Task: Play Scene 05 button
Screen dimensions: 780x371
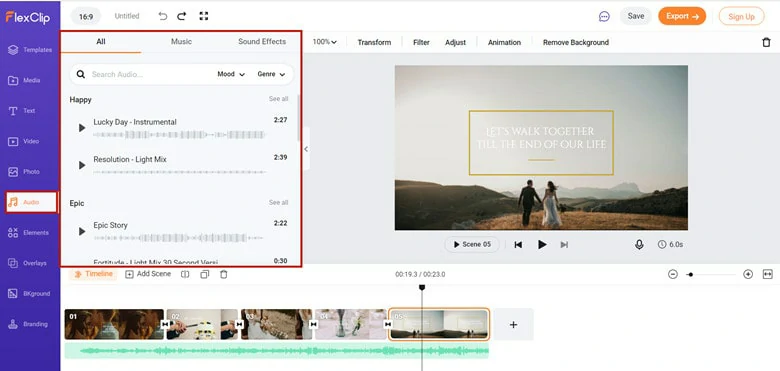Action: 472,244
